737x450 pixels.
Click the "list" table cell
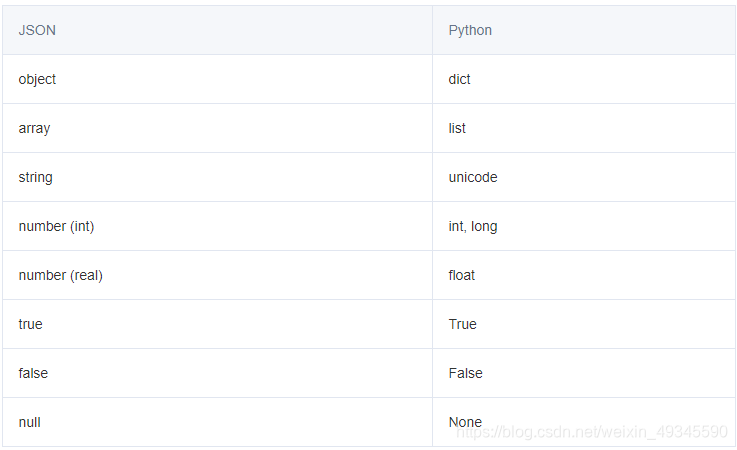[x=457, y=128]
